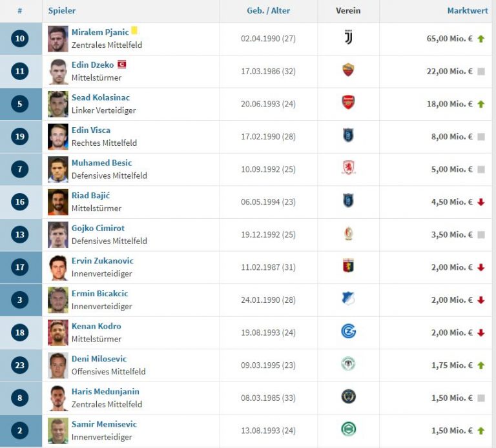Click the Juventus club crest icon

(x=348, y=39)
